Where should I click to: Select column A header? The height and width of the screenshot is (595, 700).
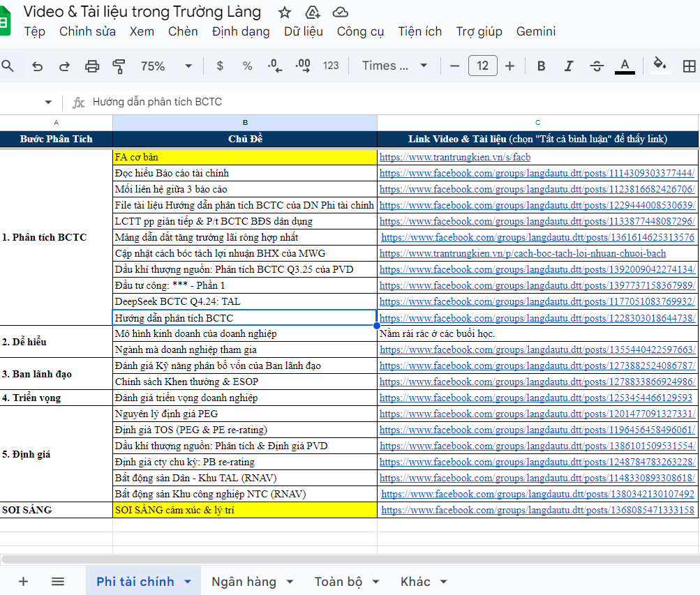coord(57,122)
